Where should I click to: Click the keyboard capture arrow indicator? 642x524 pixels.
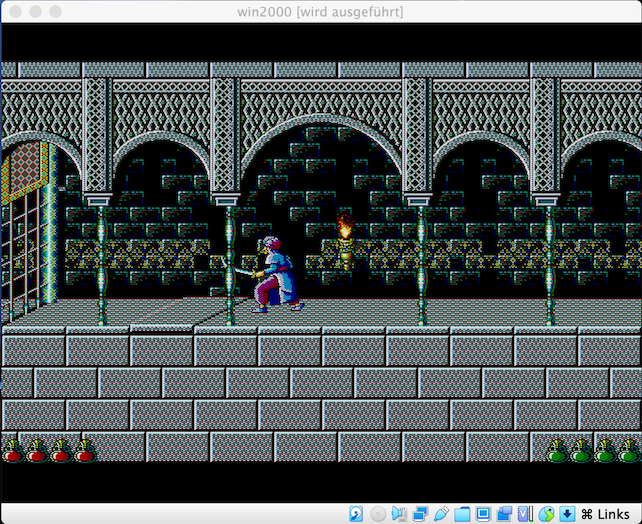coord(567,514)
